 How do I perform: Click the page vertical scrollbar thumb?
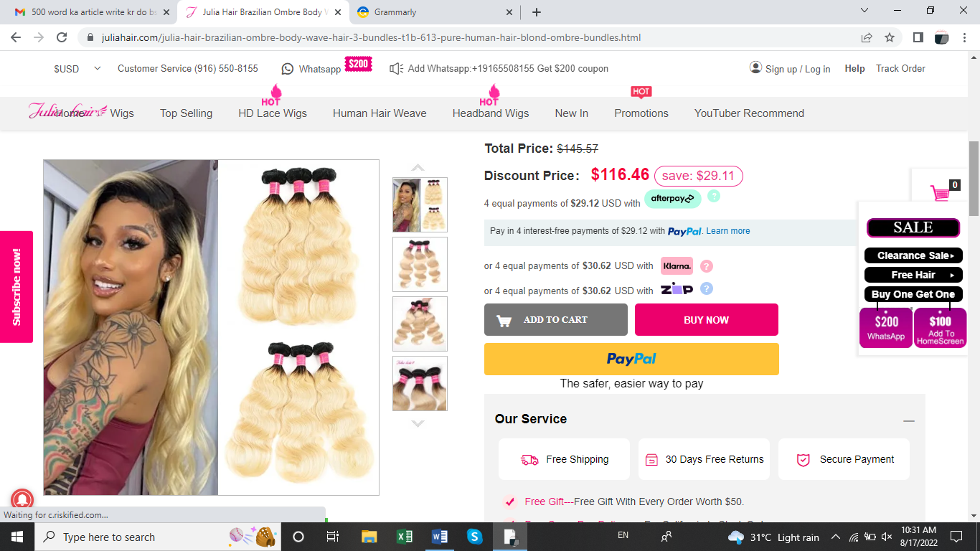tap(974, 179)
